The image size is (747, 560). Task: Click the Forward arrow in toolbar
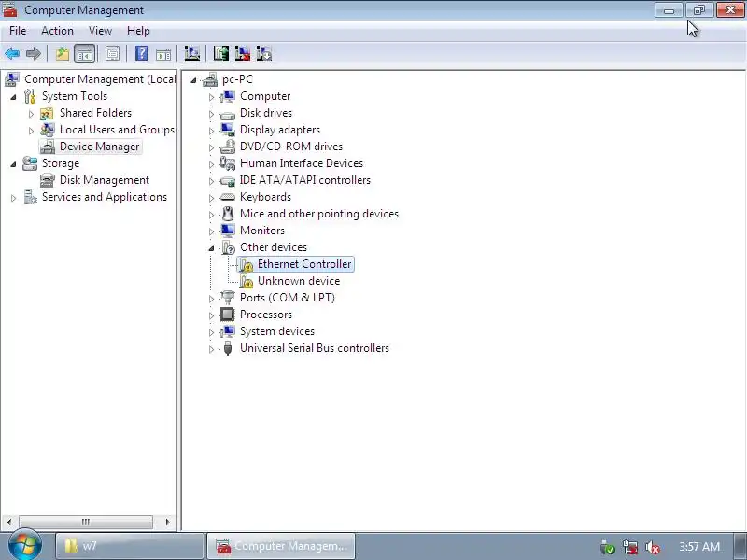click(x=34, y=53)
